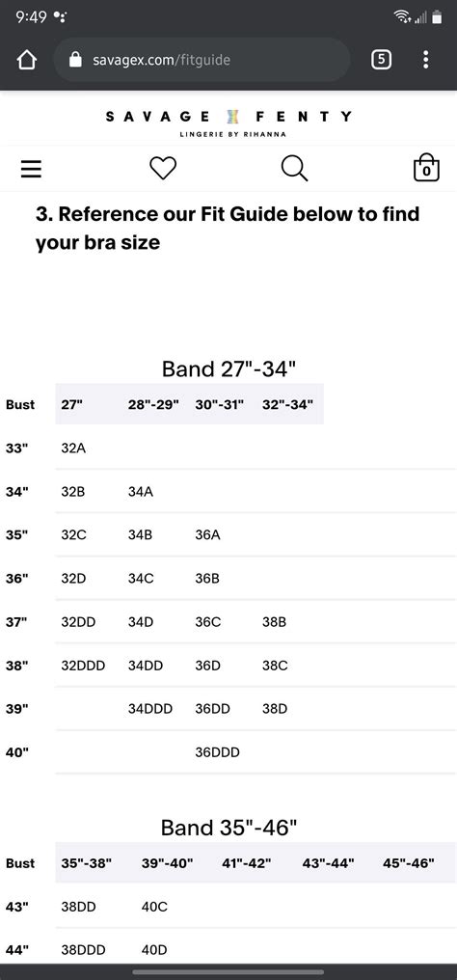Tap the padlock site security icon
Screen dimensions: 457x980
[x=75, y=60]
